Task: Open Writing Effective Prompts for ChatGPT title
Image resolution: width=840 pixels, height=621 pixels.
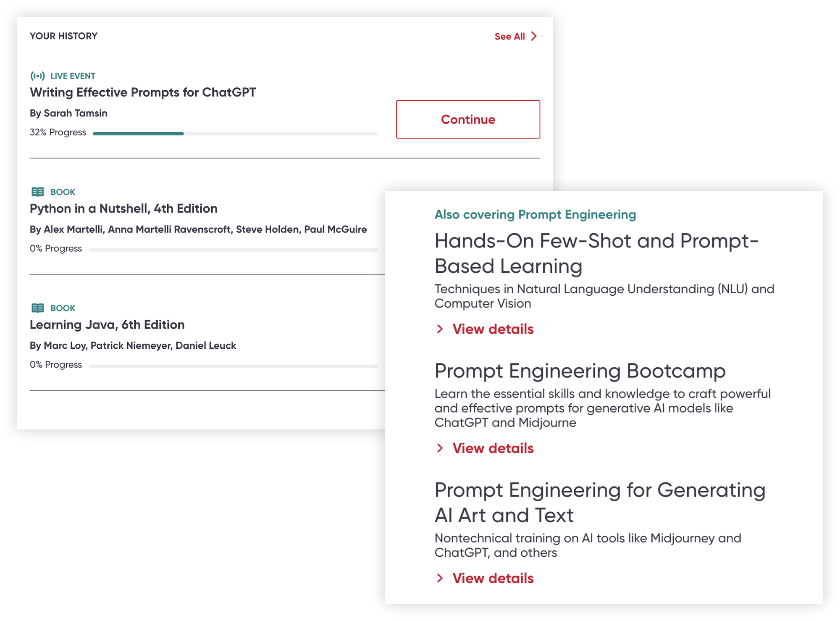Action: [143, 92]
